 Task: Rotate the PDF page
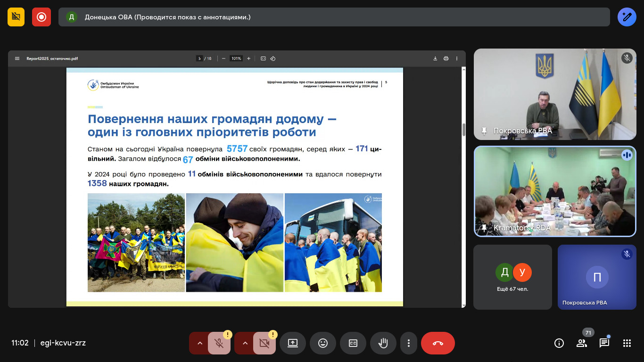[x=273, y=58]
